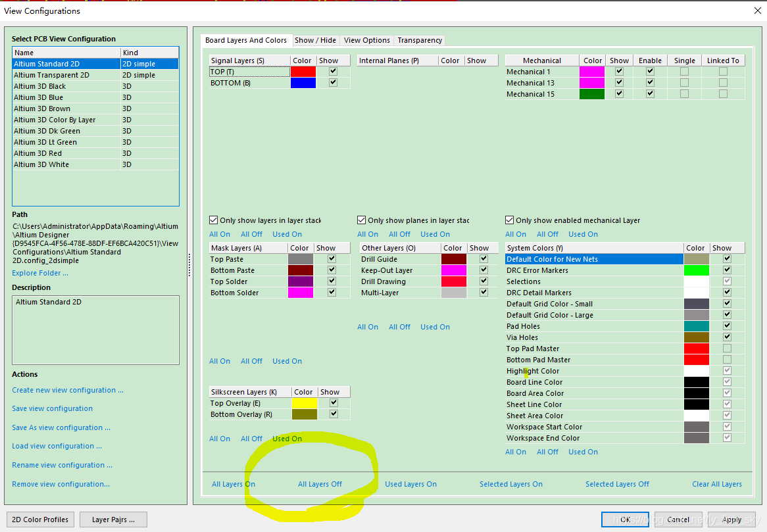Click the Drill Drawing color swatch
The height and width of the screenshot is (532, 767).
pos(454,281)
